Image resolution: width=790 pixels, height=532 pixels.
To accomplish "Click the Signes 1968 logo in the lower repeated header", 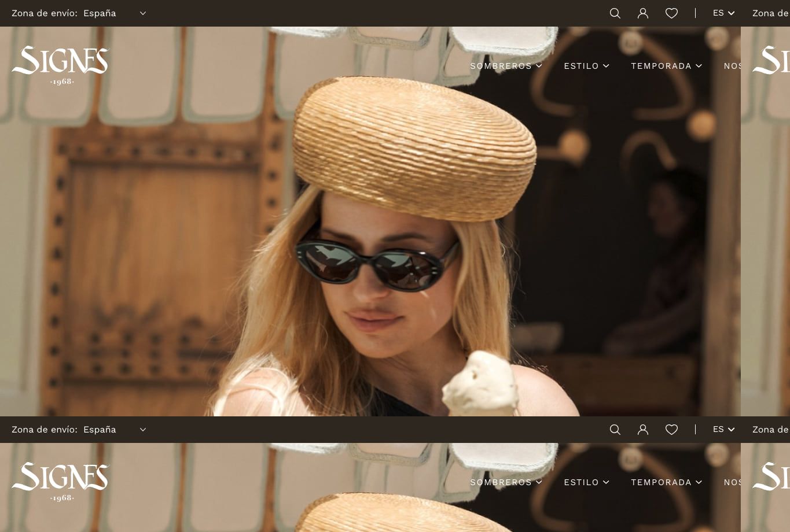I will point(60,482).
